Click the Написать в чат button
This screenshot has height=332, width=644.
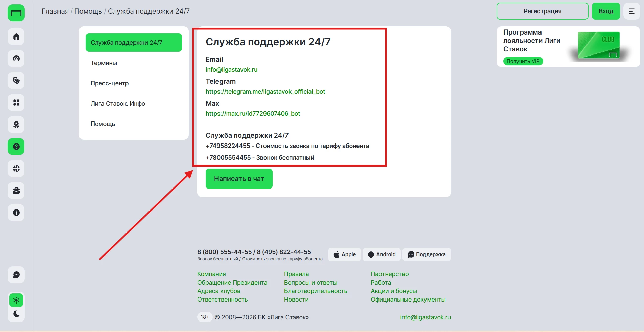pyautogui.click(x=239, y=179)
